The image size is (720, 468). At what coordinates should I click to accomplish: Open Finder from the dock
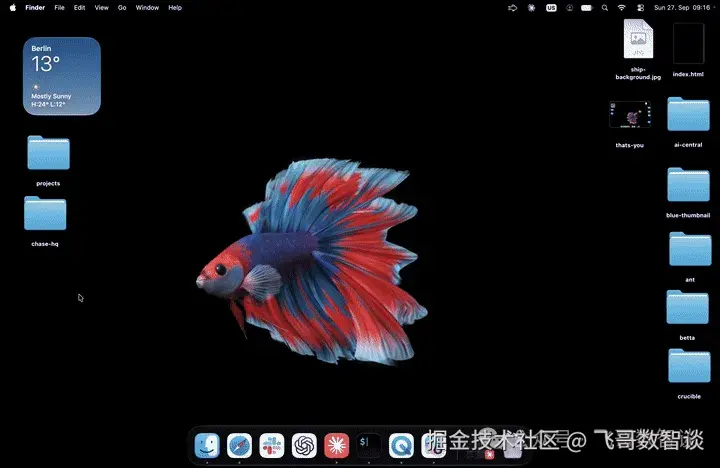click(207, 445)
